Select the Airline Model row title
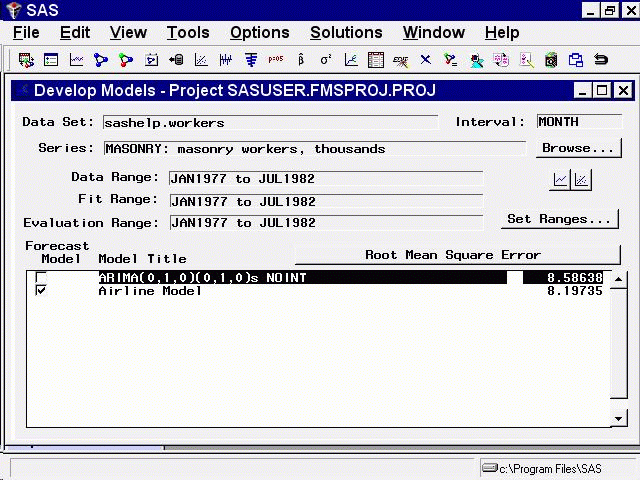This screenshot has height=480, width=640. coord(150,291)
